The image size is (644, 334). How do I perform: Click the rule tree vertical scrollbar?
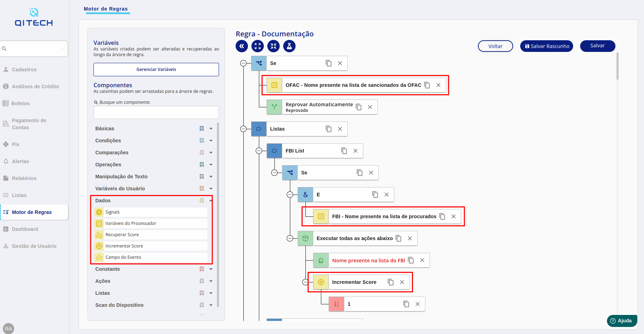(618, 66)
